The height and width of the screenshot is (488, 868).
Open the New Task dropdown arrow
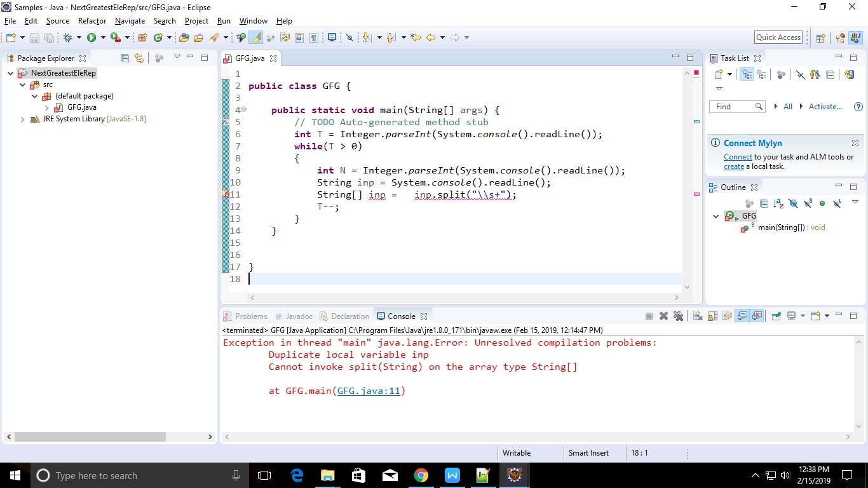tap(729, 75)
